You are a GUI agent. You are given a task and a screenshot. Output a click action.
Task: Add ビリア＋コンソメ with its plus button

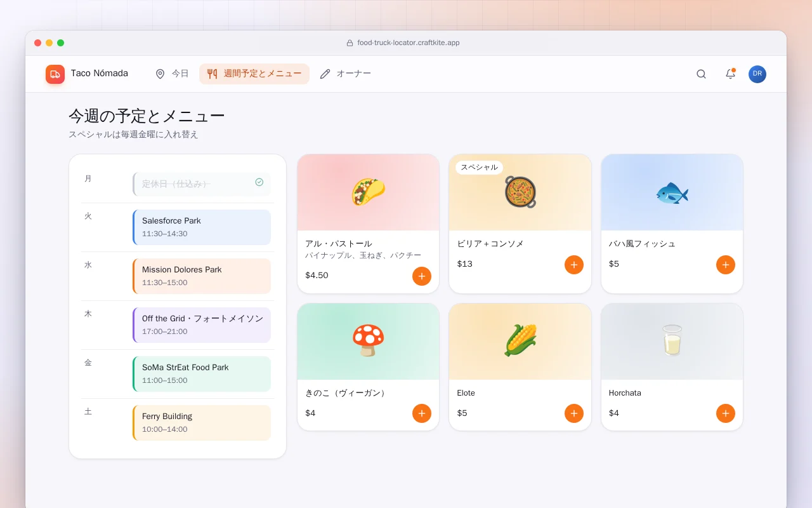[x=574, y=265]
